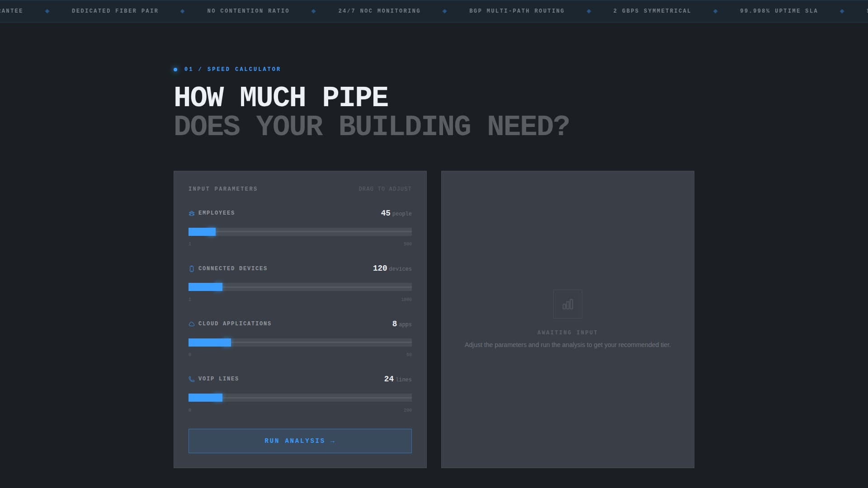Click the 'VoIP Lines' label
868x488 pixels.
[218, 379]
